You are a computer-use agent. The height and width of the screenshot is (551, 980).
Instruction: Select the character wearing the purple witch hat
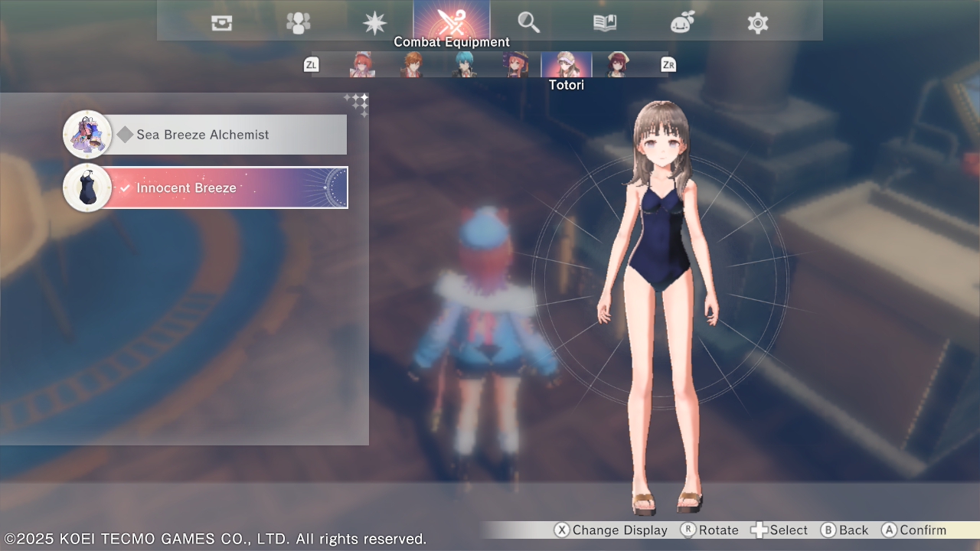(516, 64)
